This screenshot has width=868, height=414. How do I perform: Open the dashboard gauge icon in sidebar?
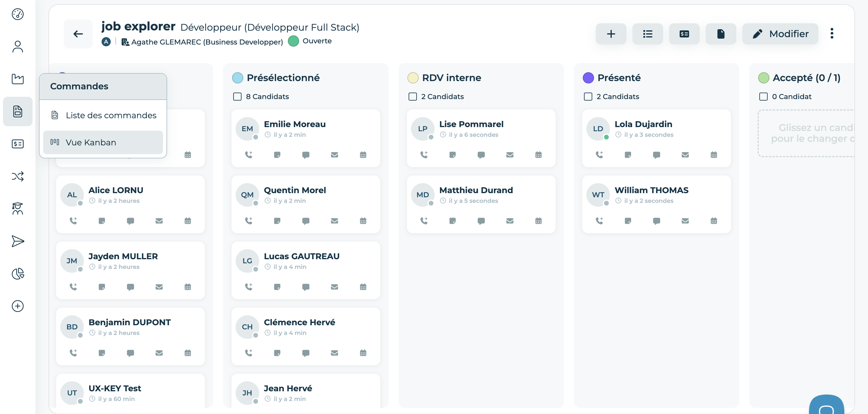click(x=17, y=14)
